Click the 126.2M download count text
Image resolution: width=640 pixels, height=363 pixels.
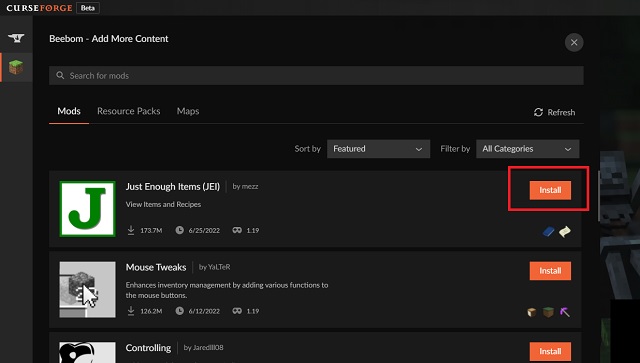click(x=151, y=311)
